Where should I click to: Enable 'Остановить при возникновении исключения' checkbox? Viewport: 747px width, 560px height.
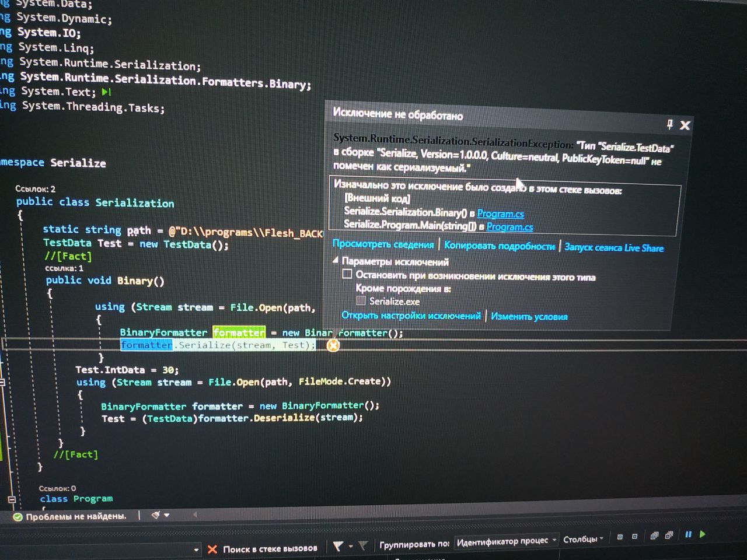(x=347, y=274)
